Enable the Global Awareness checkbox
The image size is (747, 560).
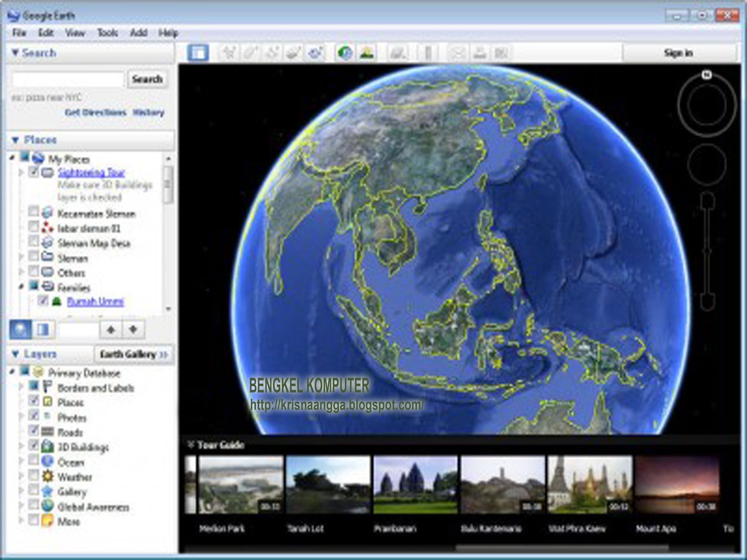pyautogui.click(x=33, y=505)
